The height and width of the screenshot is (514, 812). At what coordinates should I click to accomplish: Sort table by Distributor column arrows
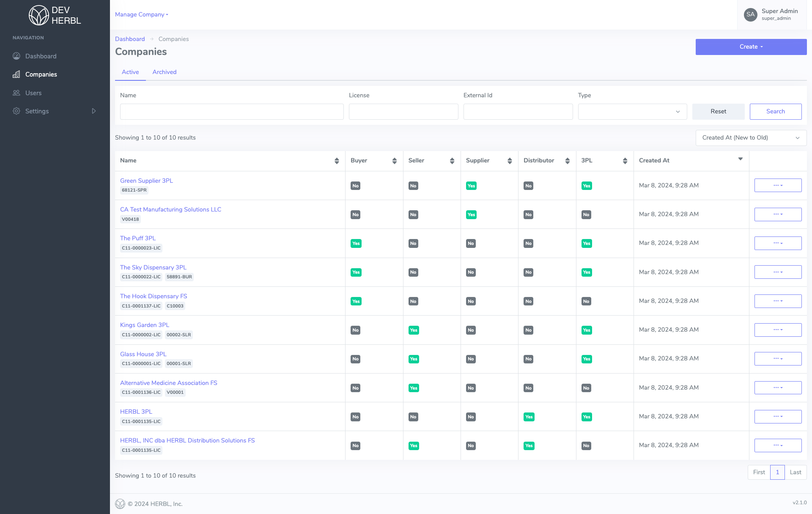[x=568, y=161]
